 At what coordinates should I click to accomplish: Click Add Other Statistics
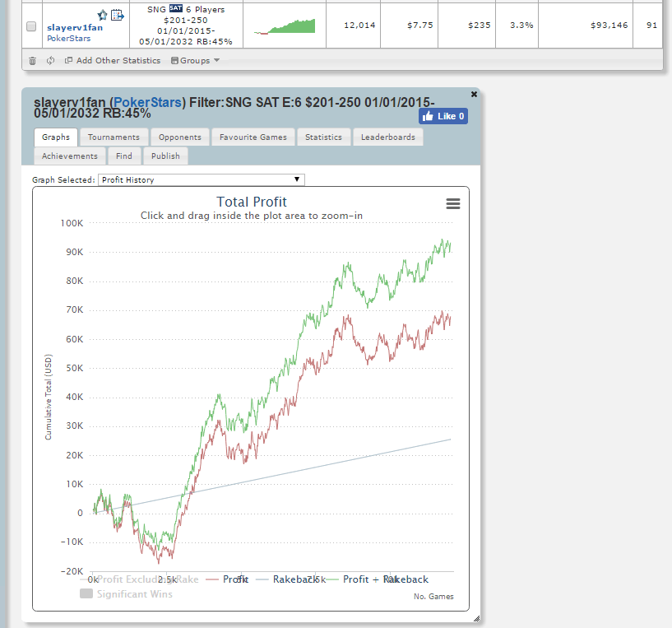click(113, 60)
